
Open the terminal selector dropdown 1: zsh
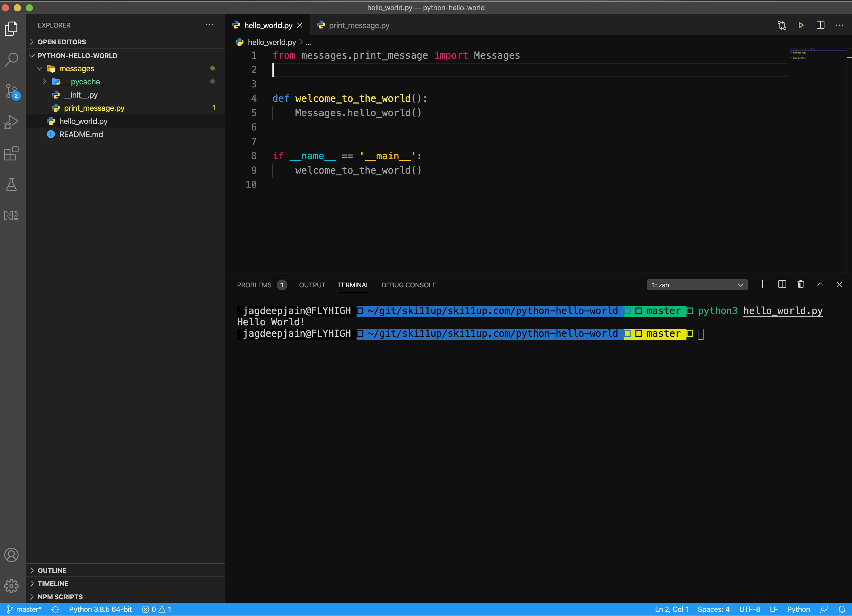pyautogui.click(x=697, y=285)
